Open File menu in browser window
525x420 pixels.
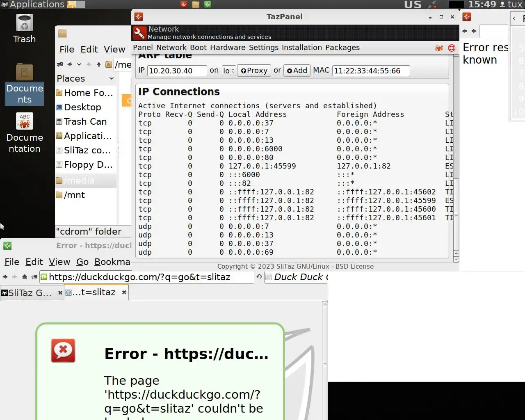click(12, 262)
